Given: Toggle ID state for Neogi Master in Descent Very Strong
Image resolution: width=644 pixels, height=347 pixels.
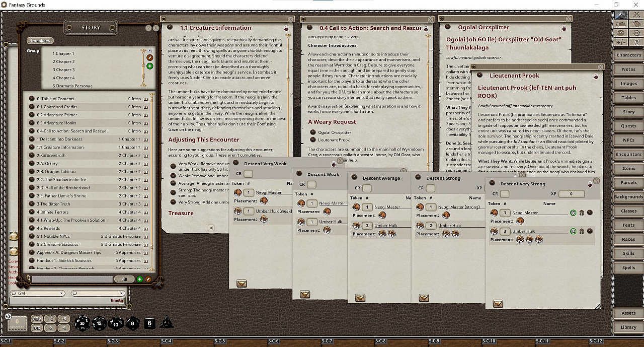Looking at the screenshot, I should (573, 213).
